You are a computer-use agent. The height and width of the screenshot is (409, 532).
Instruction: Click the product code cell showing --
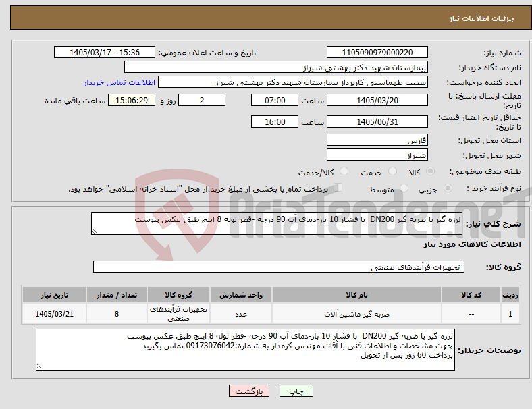[x=471, y=314]
